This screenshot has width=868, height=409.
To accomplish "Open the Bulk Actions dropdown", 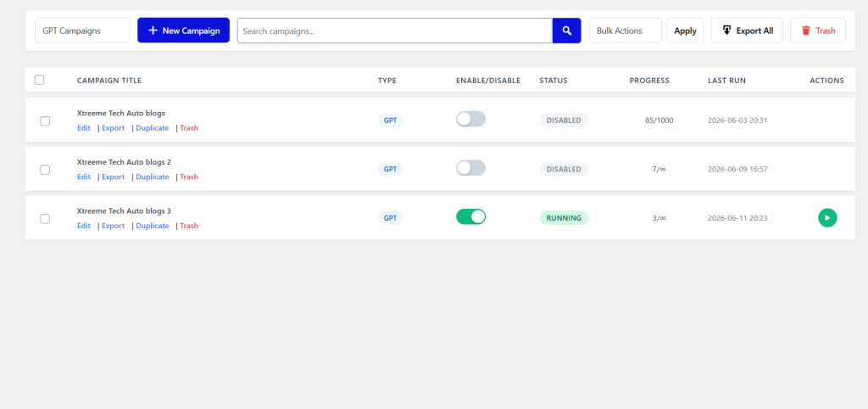I will coord(625,31).
